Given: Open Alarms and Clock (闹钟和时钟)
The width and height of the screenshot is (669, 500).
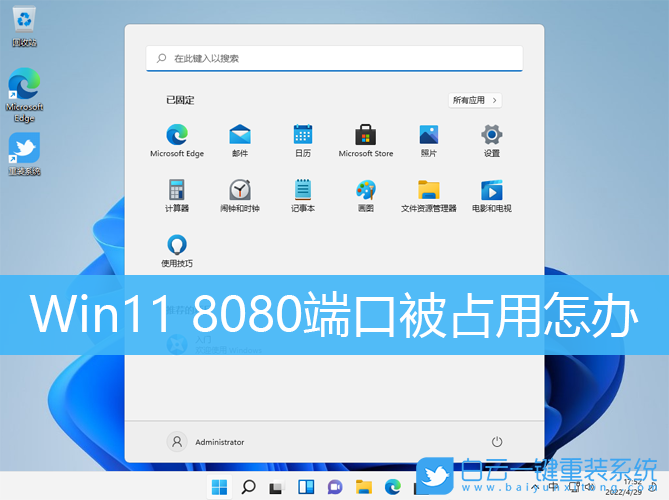Looking at the screenshot, I should [x=240, y=196].
